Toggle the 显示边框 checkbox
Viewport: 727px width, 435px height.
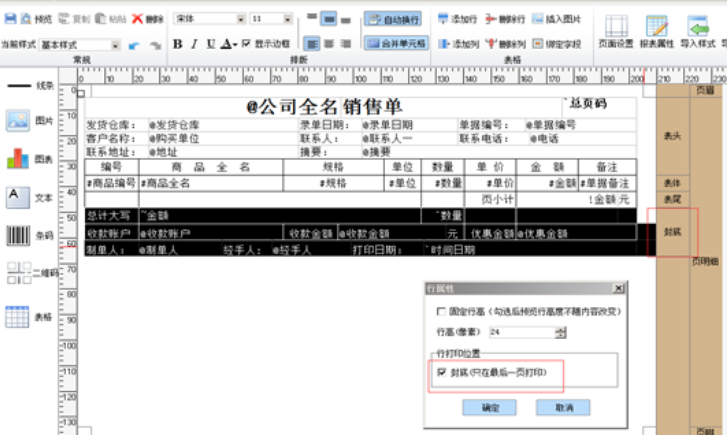coord(246,44)
